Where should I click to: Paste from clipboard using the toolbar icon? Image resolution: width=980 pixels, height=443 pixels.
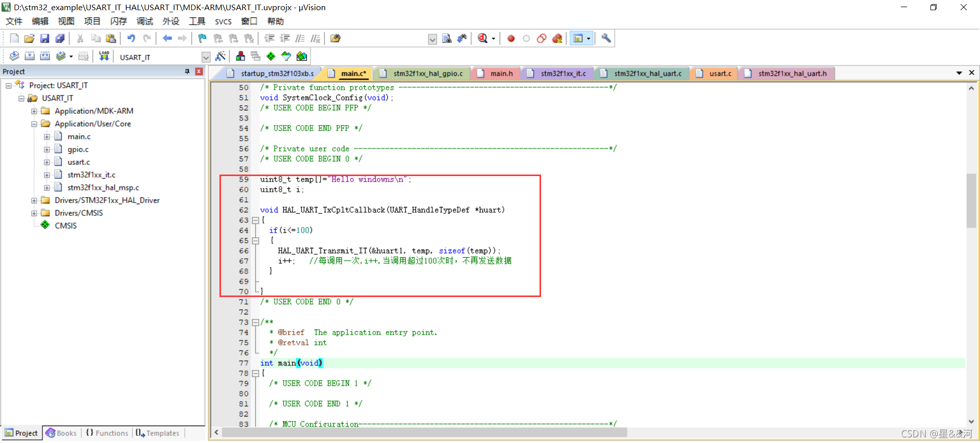[111, 38]
